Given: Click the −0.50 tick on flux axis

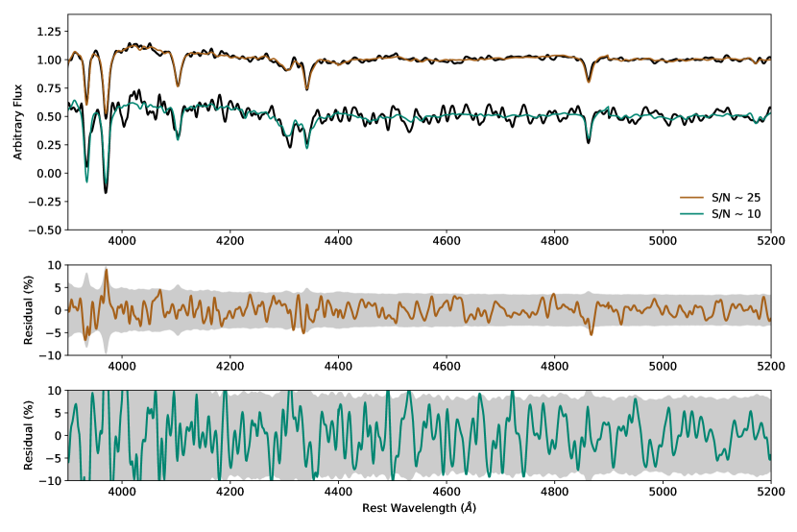Looking at the screenshot, I should 45,230.
